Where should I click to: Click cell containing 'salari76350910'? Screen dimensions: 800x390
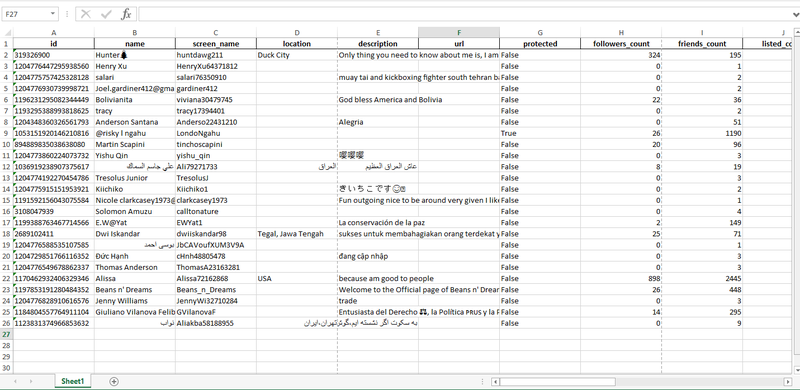(x=216, y=78)
